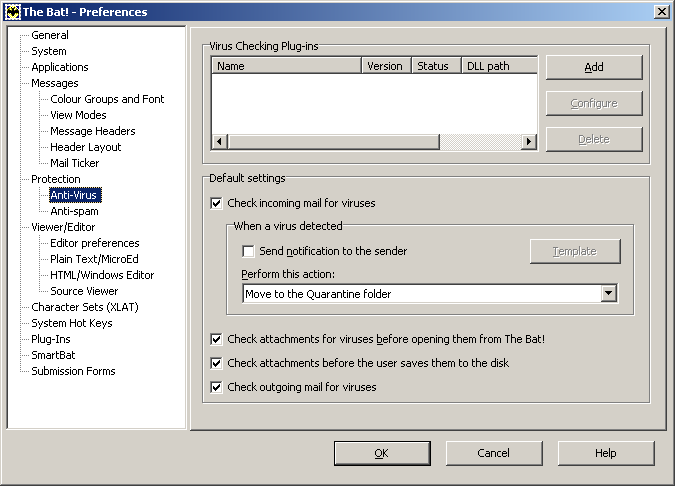Close the Preferences dialog window
The height and width of the screenshot is (486, 675).
click(661, 12)
